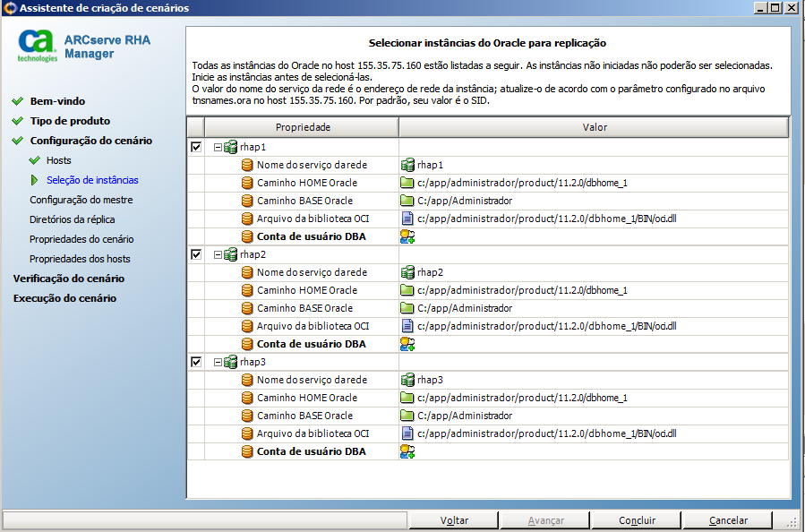Image resolution: width=805 pixels, height=532 pixels.
Task: Uncheck the rhap3 instance checkbox
Action: 196,362
